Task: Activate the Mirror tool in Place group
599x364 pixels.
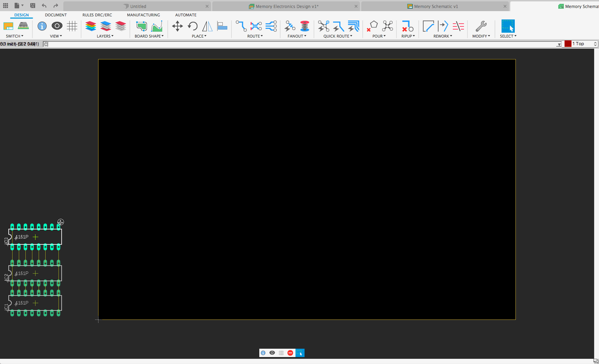Action: tap(207, 26)
